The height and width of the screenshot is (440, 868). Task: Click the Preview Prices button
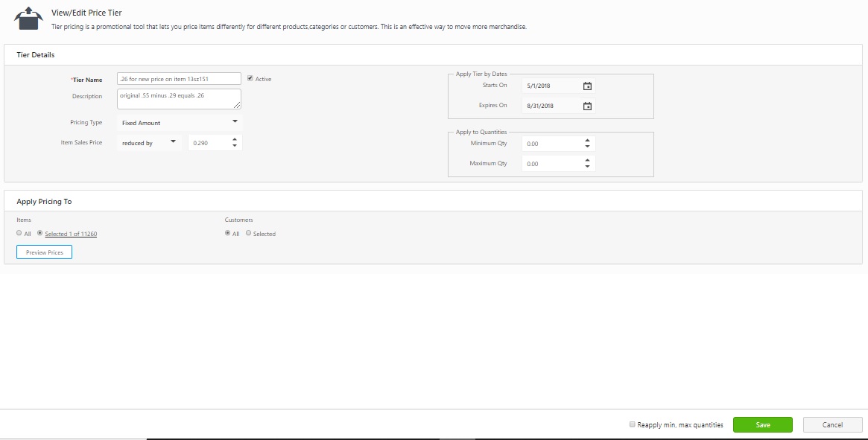(44, 252)
